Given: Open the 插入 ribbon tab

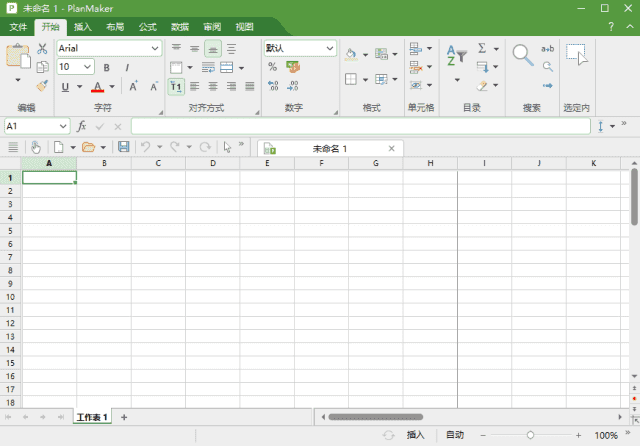Looking at the screenshot, I should pyautogui.click(x=83, y=27).
